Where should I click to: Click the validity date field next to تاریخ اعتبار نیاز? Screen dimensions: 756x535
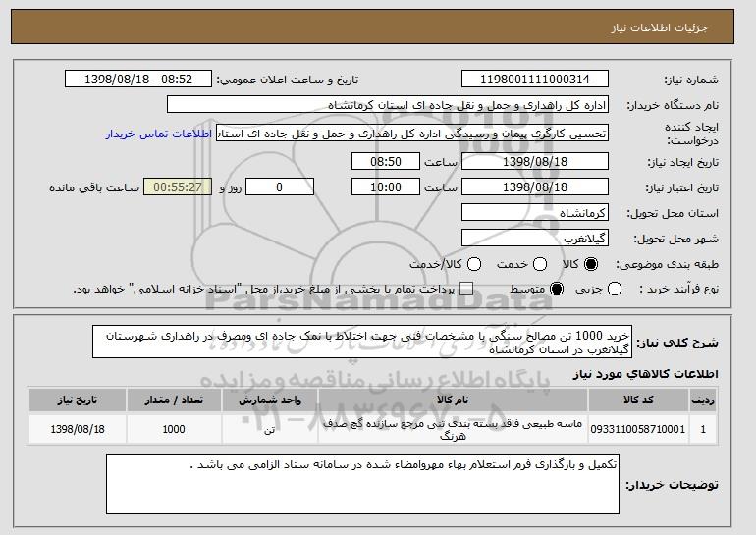pos(535,187)
